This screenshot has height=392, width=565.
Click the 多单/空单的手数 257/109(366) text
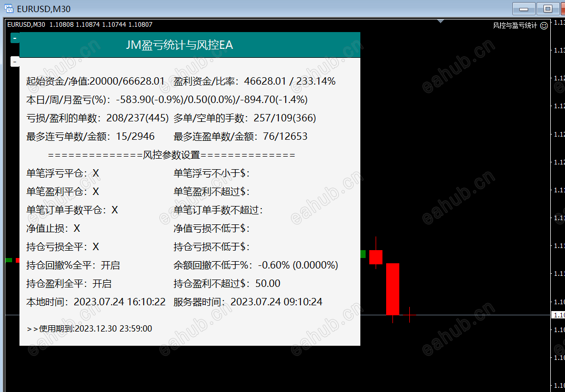245,118
